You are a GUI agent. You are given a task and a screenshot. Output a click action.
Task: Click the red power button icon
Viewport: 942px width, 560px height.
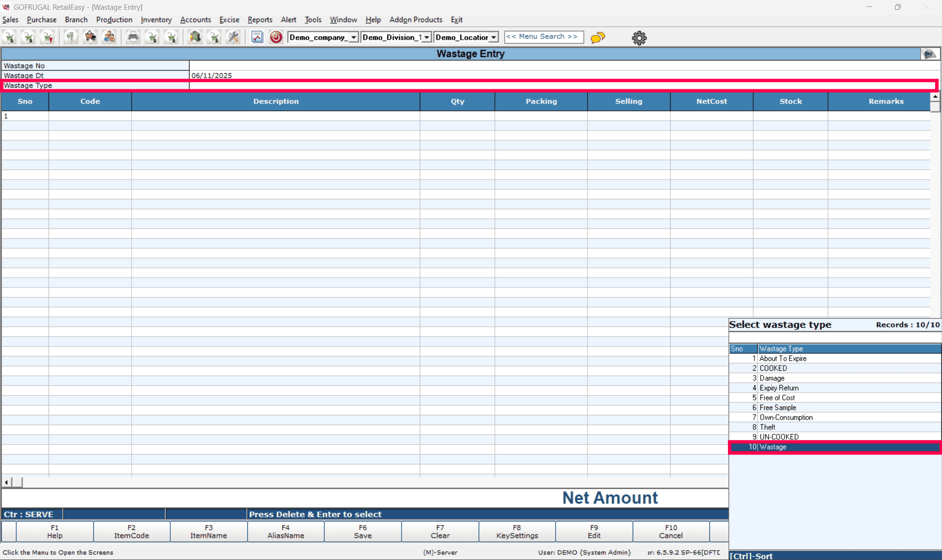point(276,37)
